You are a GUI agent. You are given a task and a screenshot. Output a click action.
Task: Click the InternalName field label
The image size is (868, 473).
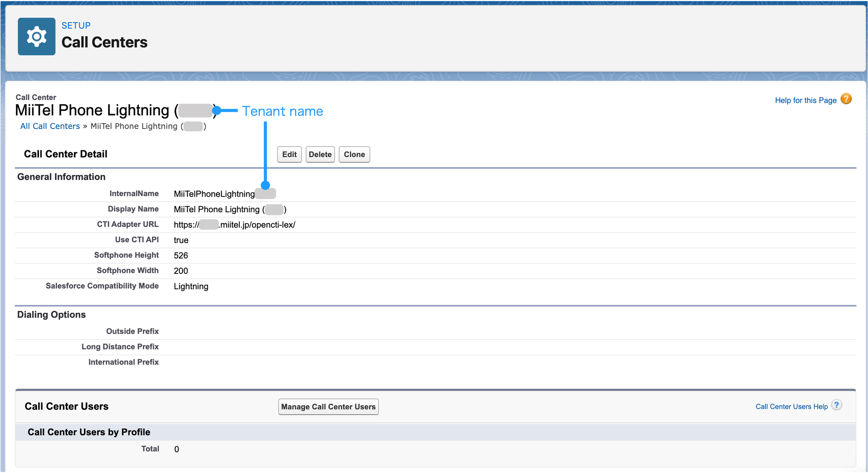(134, 193)
